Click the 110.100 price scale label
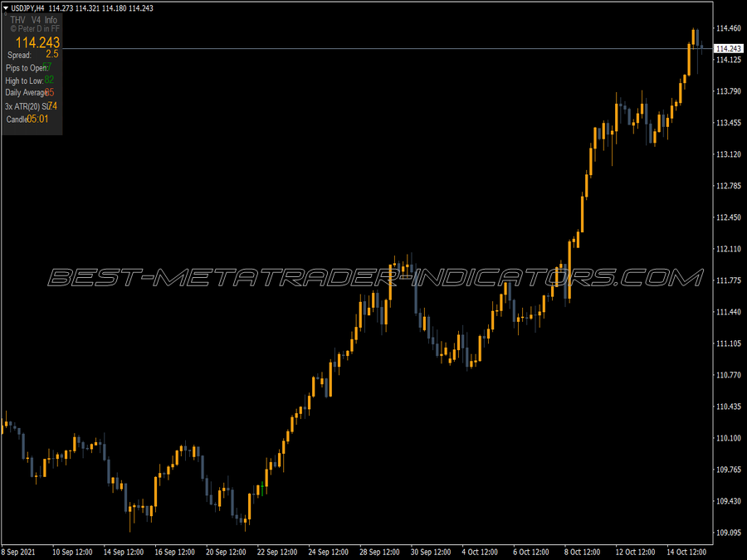 729,438
